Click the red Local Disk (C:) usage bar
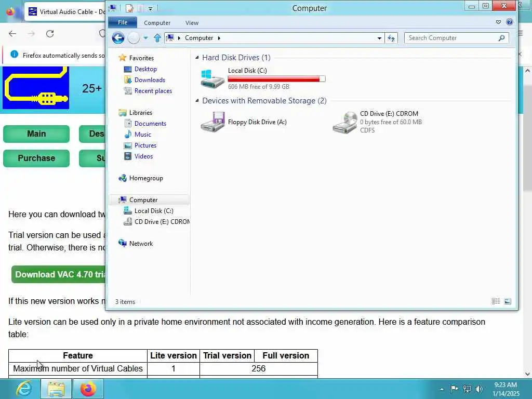This screenshot has width=532, height=399. (x=276, y=79)
